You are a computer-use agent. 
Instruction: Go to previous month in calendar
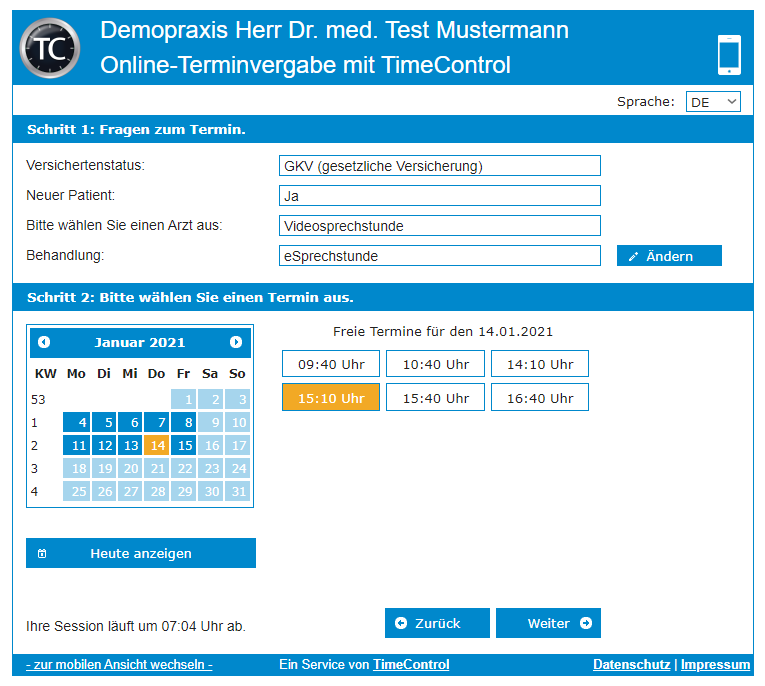44,342
